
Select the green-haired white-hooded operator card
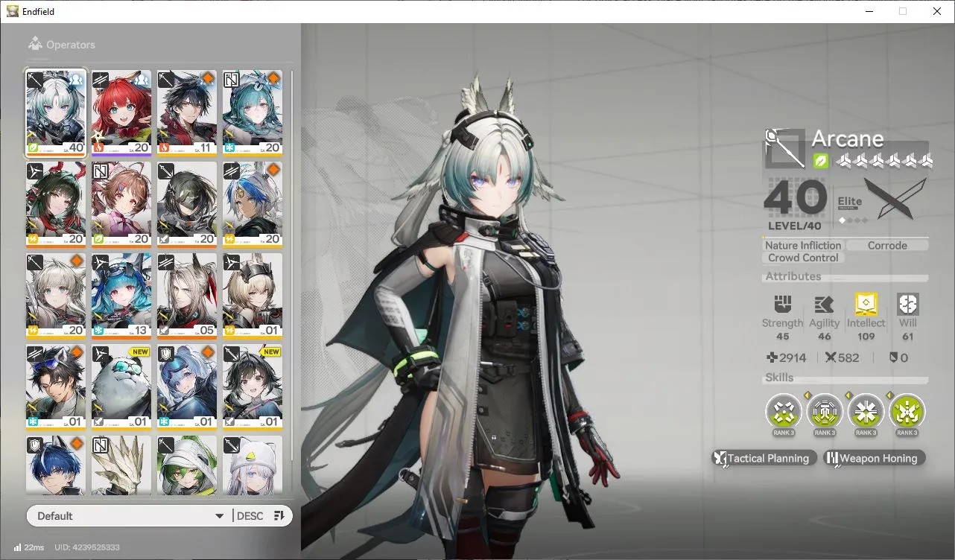tap(187, 465)
